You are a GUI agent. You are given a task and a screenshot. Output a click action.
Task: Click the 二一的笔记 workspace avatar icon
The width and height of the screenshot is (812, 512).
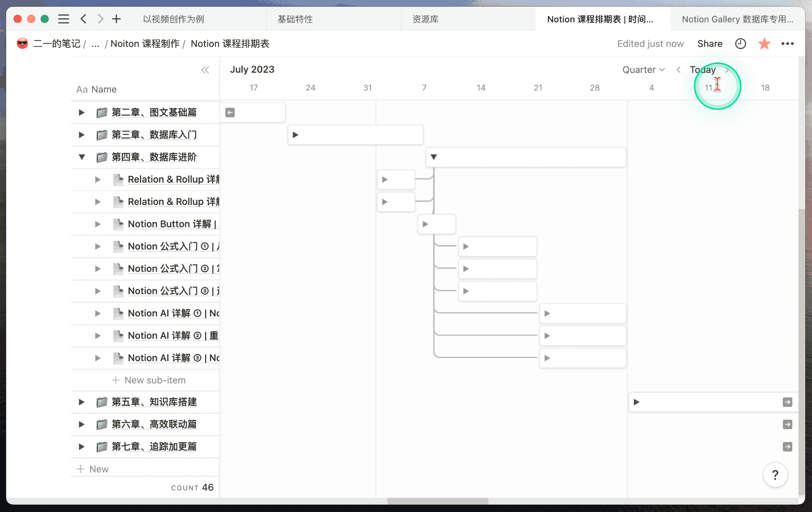click(22, 44)
